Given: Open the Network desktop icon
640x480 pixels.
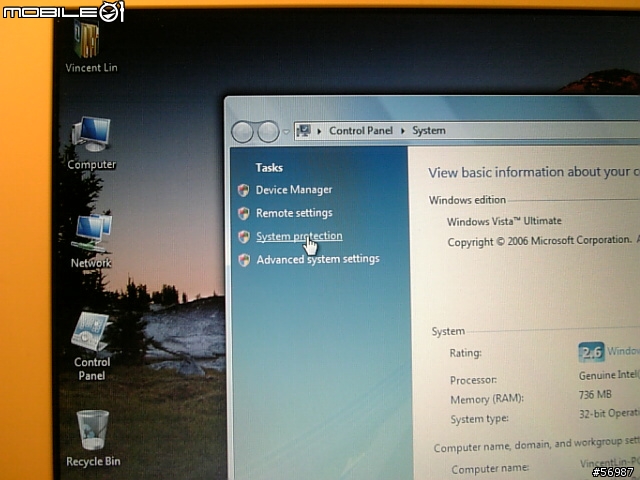Looking at the screenshot, I should [91, 241].
